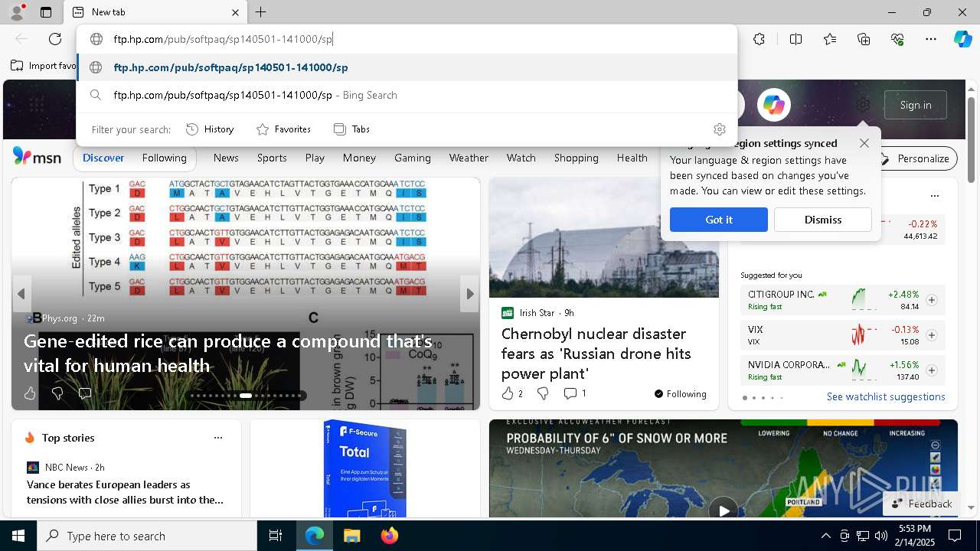Open the Extensions puzzle icon

point(759,39)
